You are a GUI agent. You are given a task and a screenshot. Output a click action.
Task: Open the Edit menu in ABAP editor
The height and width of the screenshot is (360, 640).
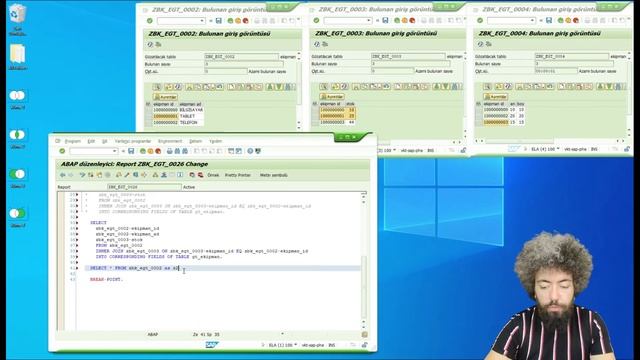91,141
